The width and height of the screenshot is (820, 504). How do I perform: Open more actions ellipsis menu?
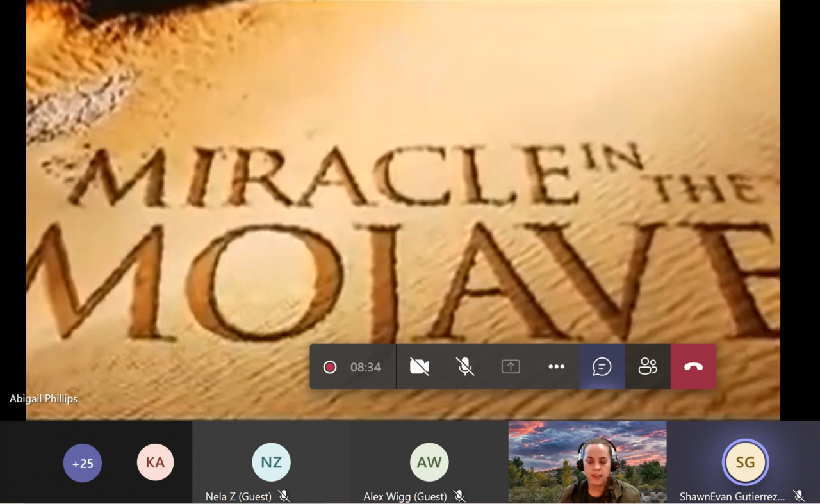[556, 367]
